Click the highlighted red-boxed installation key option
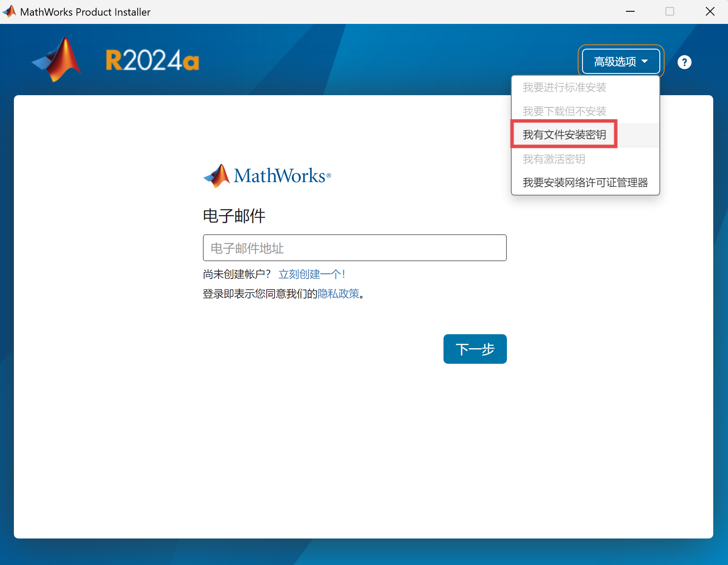 564,135
